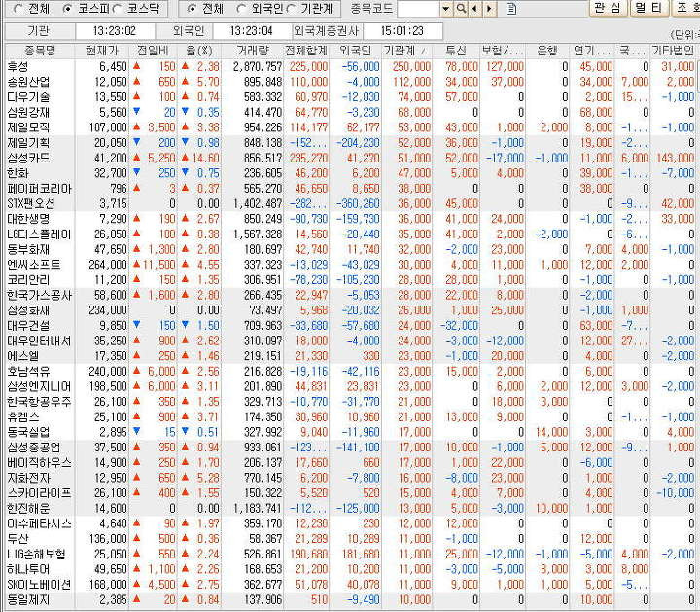700x612 pixels.
Task: Select the 휴켐스 stock row name
Action: [x=23, y=416]
